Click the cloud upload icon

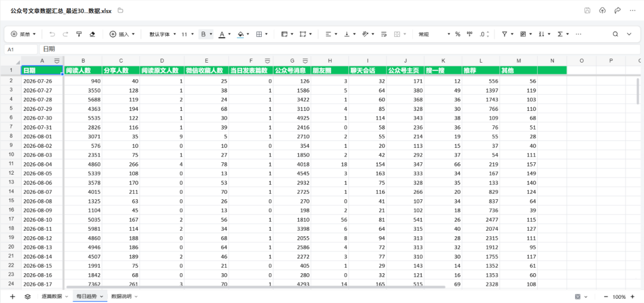pyautogui.click(x=602, y=11)
